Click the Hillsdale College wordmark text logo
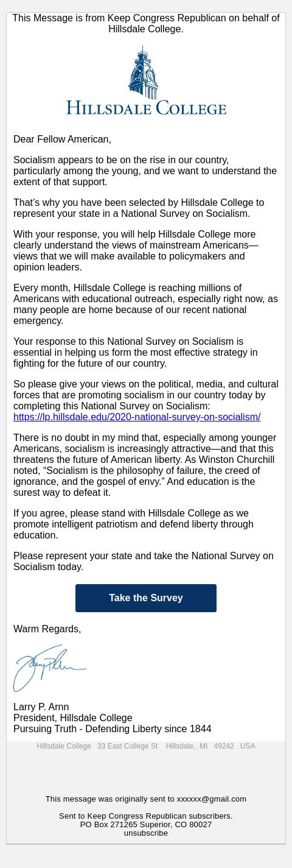The image size is (292, 868). [x=146, y=108]
